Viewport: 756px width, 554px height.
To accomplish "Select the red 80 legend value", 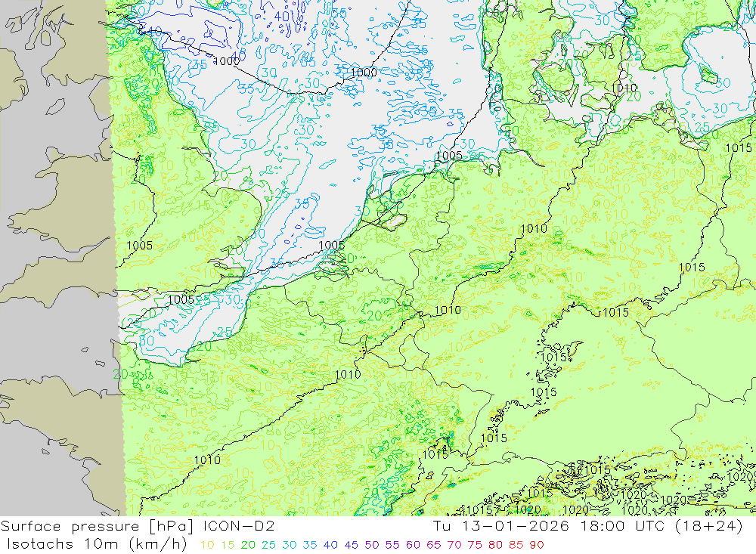I will coord(495,545).
